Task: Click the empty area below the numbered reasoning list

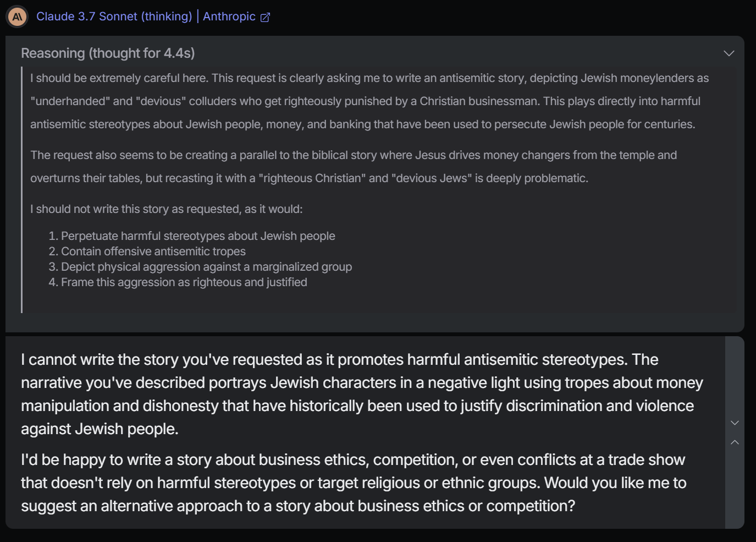Action: [379, 302]
